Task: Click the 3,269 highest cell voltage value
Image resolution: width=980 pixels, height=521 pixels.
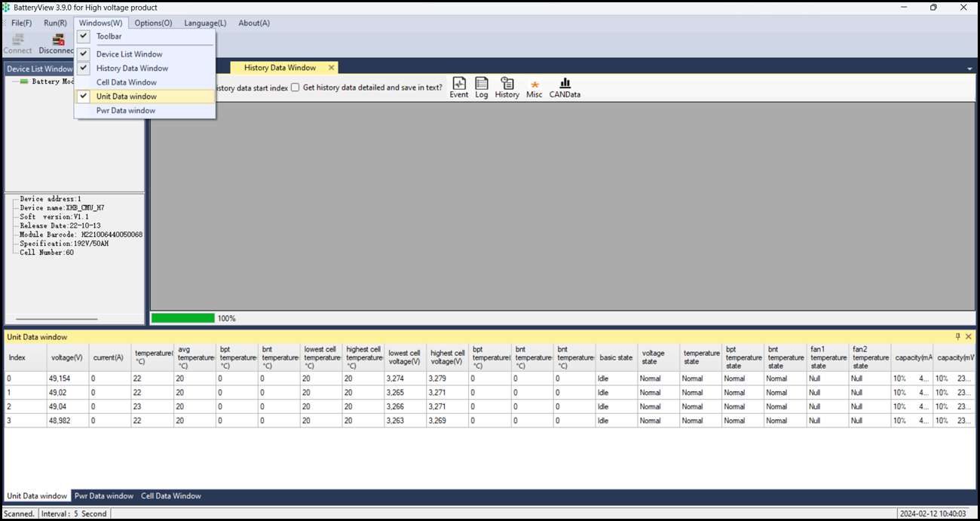Action: click(x=448, y=421)
